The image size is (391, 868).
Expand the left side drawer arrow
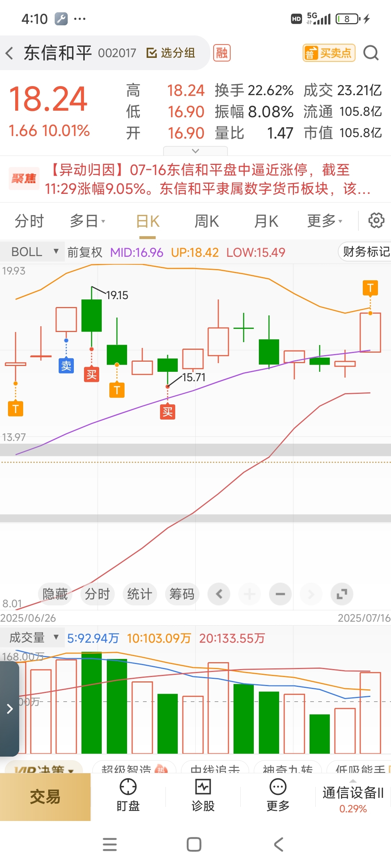point(9,709)
